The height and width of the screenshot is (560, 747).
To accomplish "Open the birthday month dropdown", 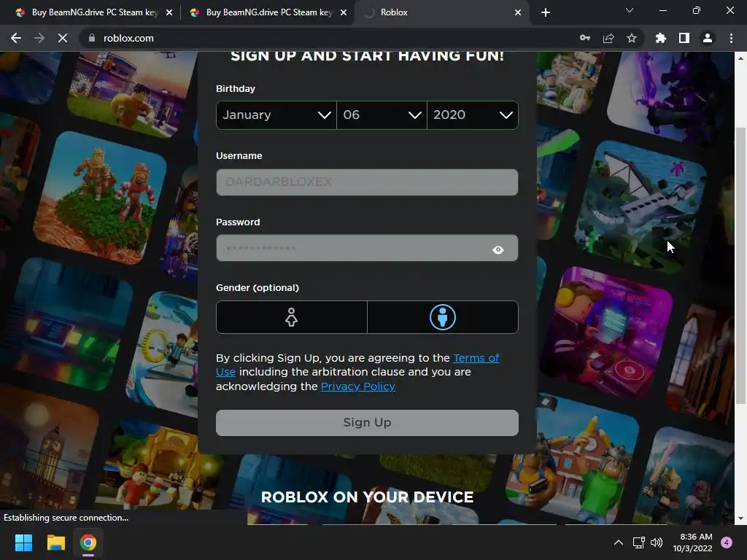I will coord(276,114).
